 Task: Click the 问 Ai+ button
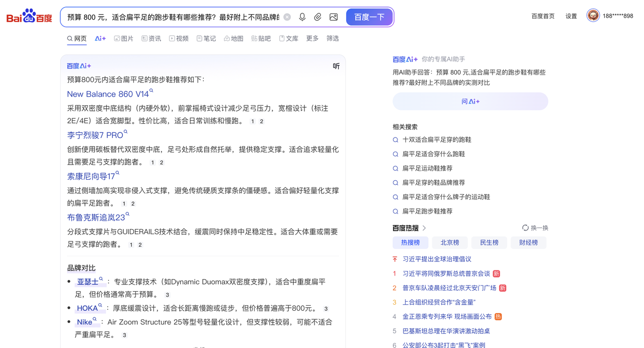tap(470, 101)
